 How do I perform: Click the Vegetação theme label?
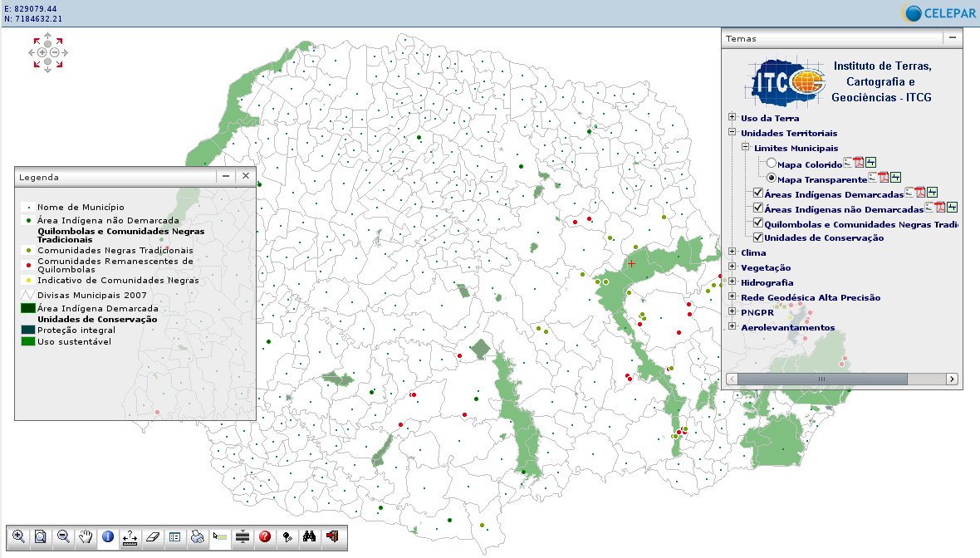click(766, 267)
